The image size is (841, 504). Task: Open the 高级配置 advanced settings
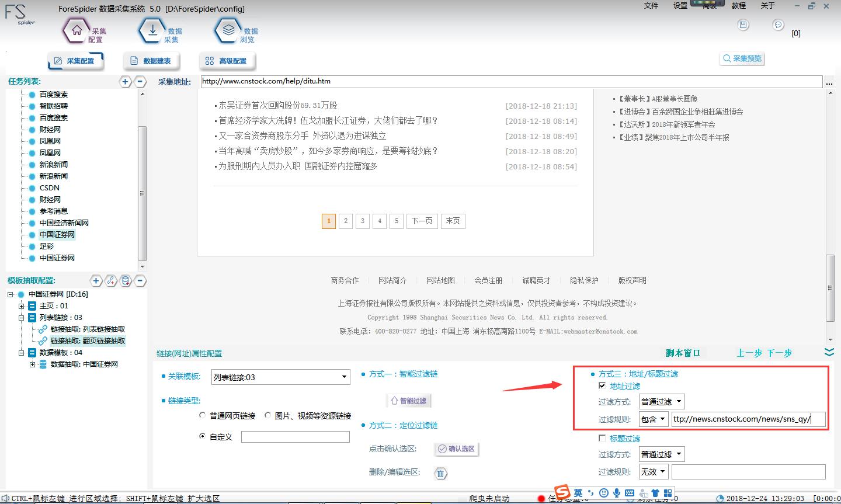[227, 60]
